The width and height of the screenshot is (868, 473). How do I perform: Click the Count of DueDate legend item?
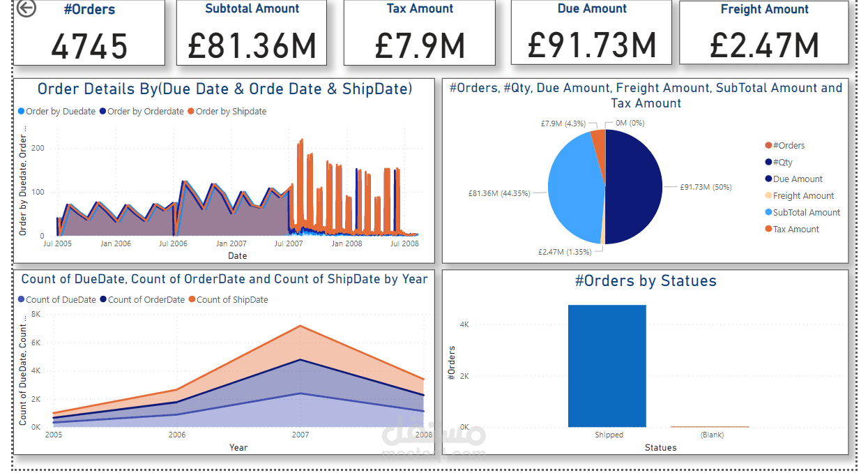pos(56,300)
